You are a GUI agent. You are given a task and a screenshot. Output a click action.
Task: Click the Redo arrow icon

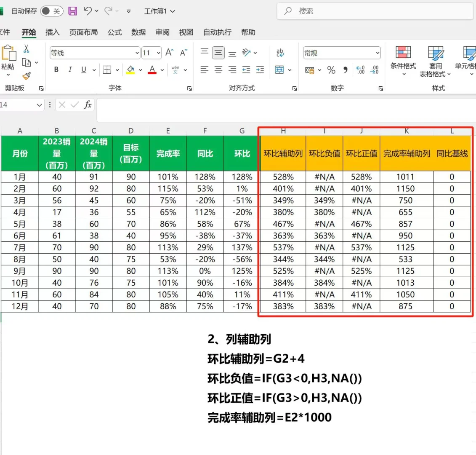[x=109, y=11]
